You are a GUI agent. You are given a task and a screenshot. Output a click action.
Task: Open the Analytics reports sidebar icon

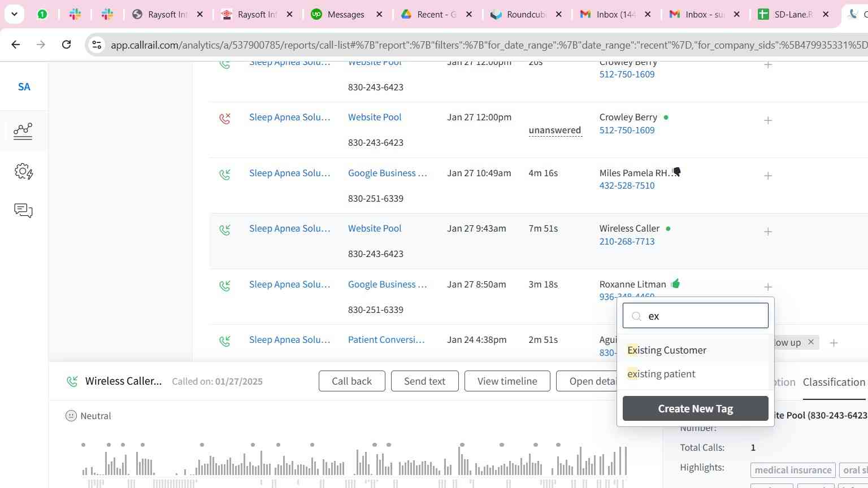coord(23,131)
